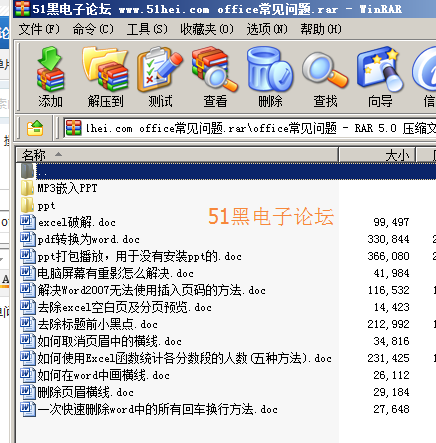The width and height of the screenshot is (436, 443).
Task: Select the file name pdf转换为word.doc
Action: pyautogui.click(x=88, y=239)
